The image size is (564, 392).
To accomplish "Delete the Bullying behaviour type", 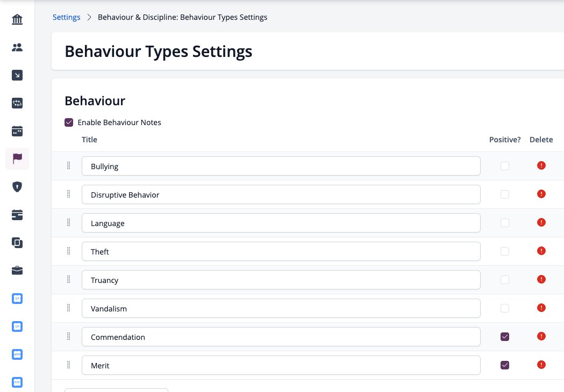I will (x=541, y=165).
